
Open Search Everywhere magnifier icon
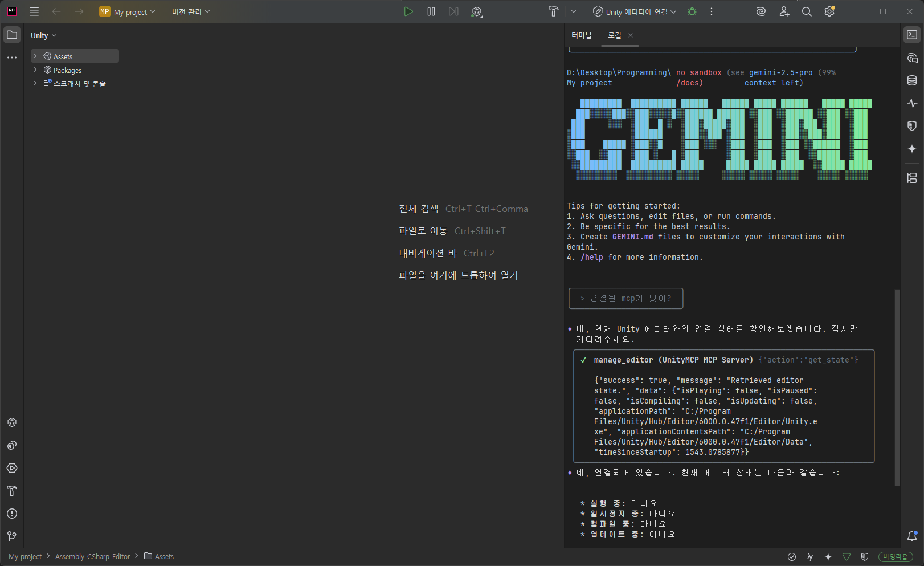point(807,11)
